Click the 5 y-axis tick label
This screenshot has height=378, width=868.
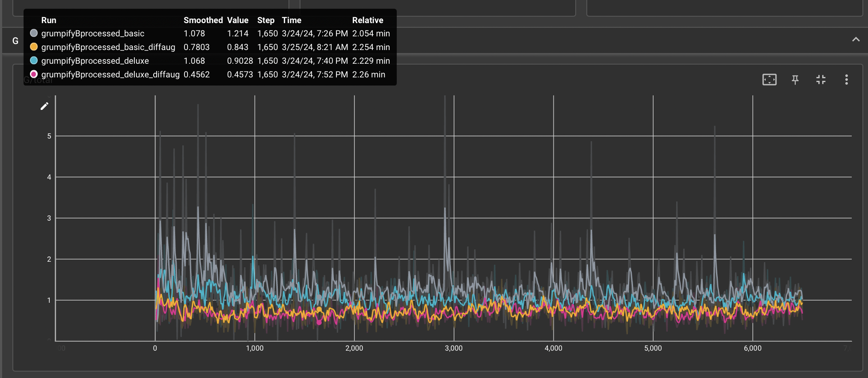pyautogui.click(x=49, y=136)
